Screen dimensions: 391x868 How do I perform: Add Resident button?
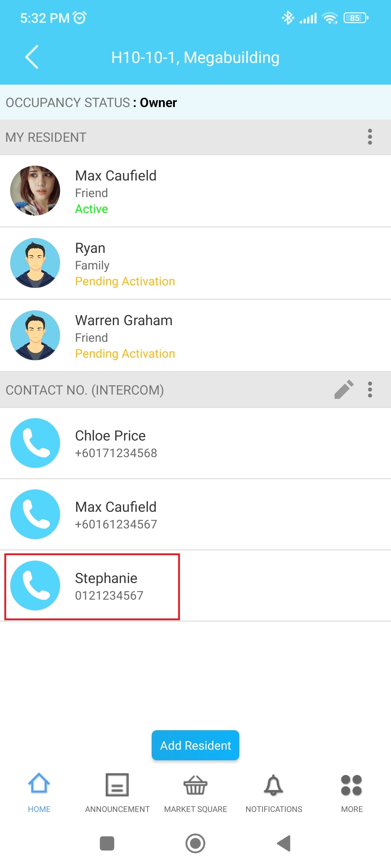[195, 745]
